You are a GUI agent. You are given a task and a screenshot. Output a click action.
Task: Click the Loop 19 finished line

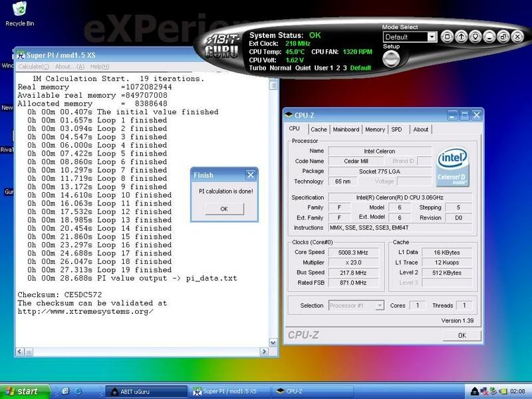pos(99,270)
